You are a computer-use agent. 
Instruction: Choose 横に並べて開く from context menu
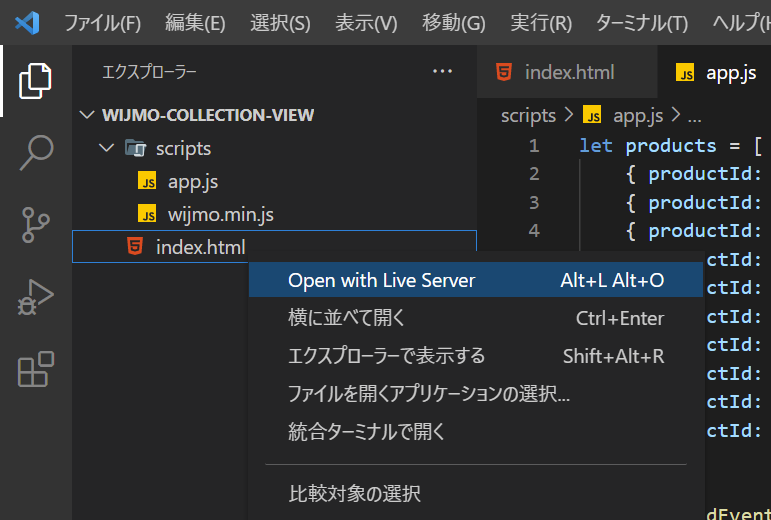coord(476,318)
